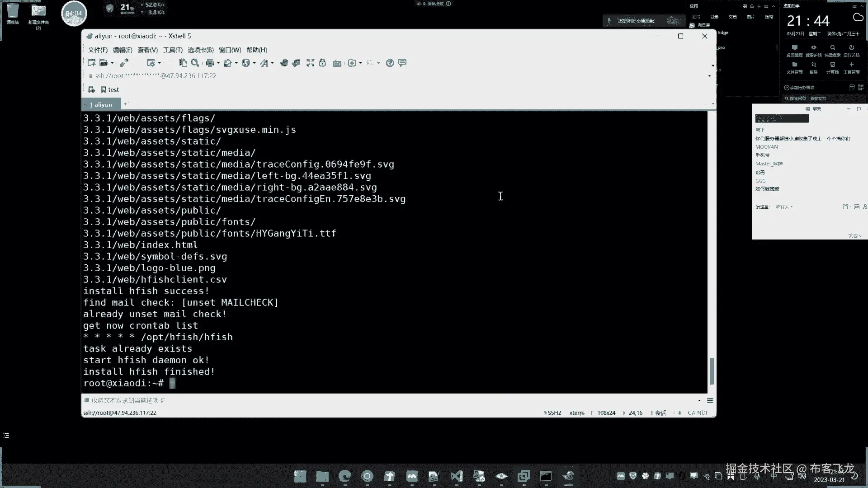This screenshot has width=868, height=488.
Task: Click the Open Session folder icon
Action: 104,63
